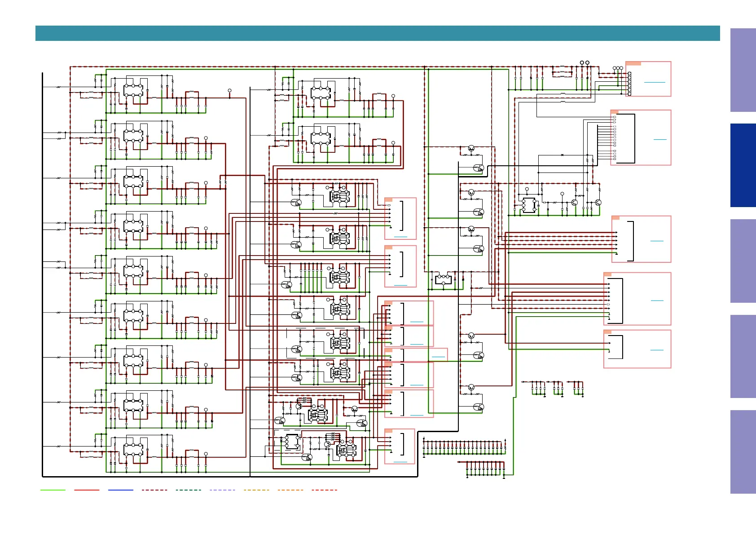Viewport: 756px width, 535px height.
Task: Click the output test point of the top-left amplifier
Action: tap(229, 91)
